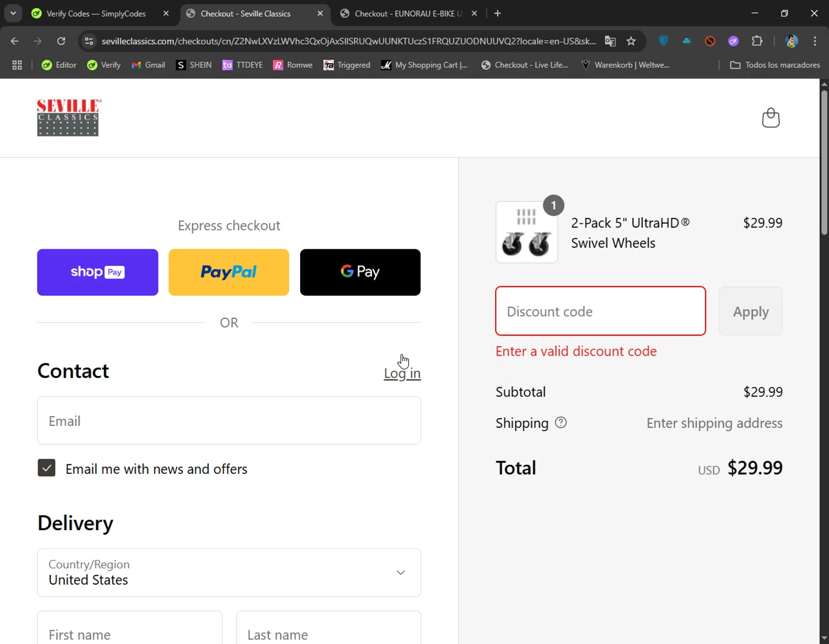Open the Verify bookmark
Viewport: 829px width, 644px height.
click(104, 65)
